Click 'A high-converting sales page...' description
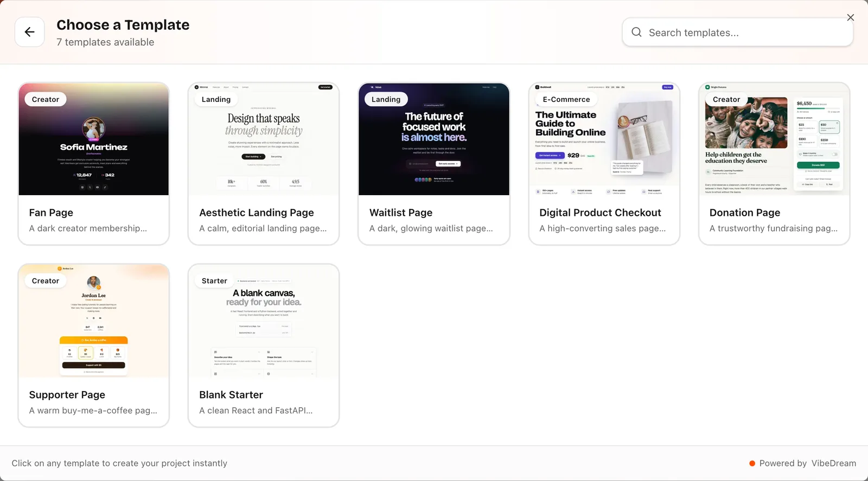Viewport: 868px width, 481px height. [603, 228]
